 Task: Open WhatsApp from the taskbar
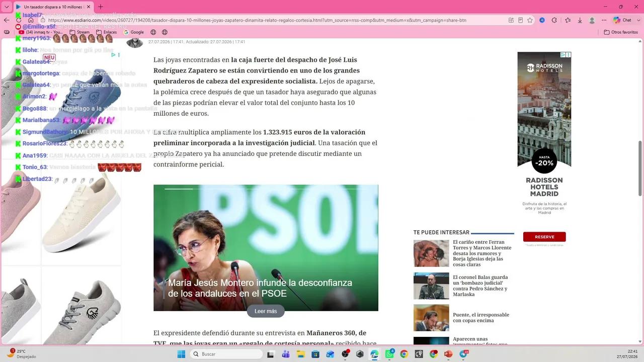[389, 354]
